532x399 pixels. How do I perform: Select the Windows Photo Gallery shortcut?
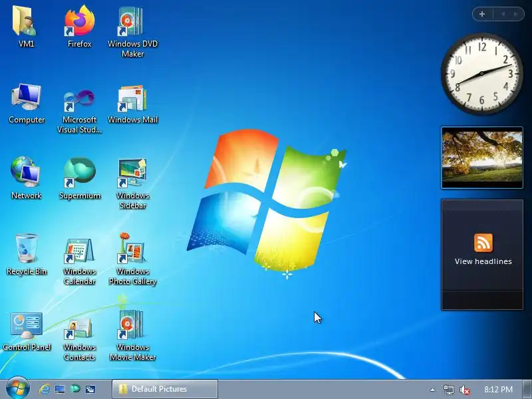click(132, 259)
